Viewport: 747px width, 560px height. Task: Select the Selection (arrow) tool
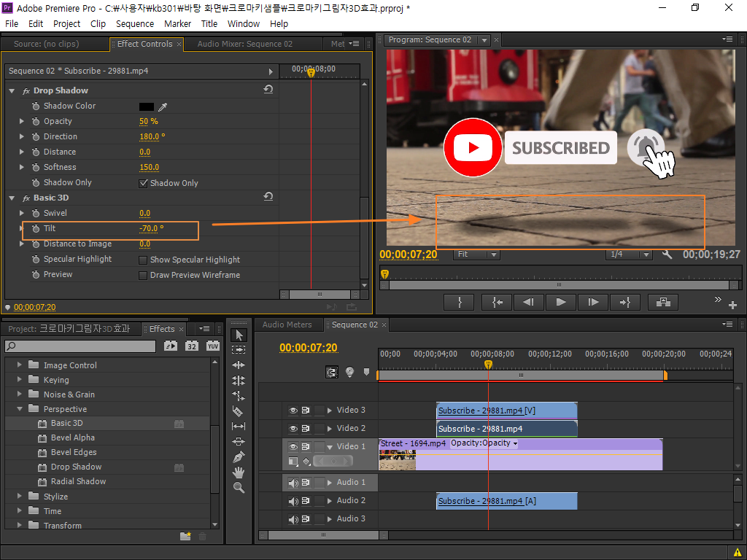[239, 335]
